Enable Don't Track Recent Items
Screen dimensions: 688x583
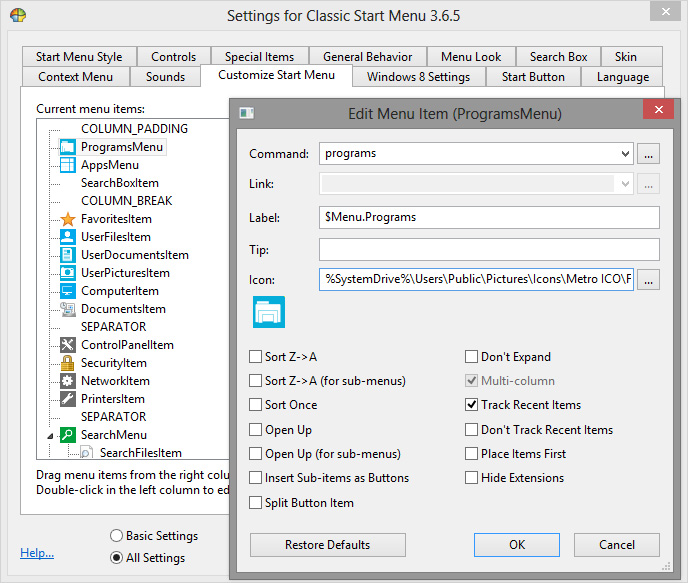pyautogui.click(x=471, y=429)
